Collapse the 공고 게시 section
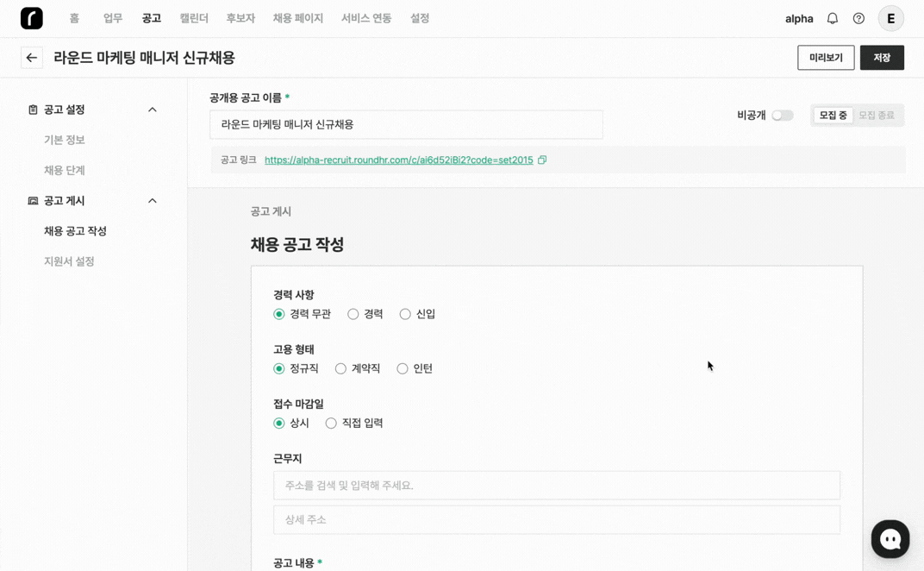924x571 pixels. (x=153, y=201)
